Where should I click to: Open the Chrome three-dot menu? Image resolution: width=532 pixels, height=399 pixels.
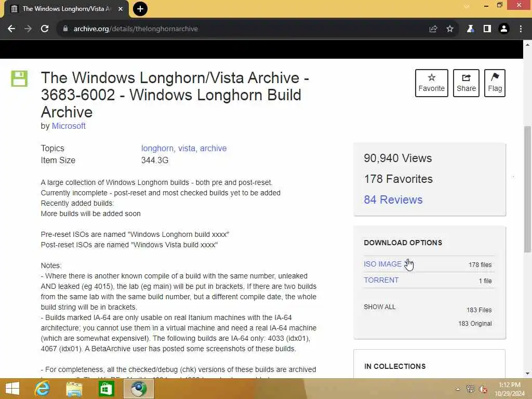pyautogui.click(x=521, y=29)
